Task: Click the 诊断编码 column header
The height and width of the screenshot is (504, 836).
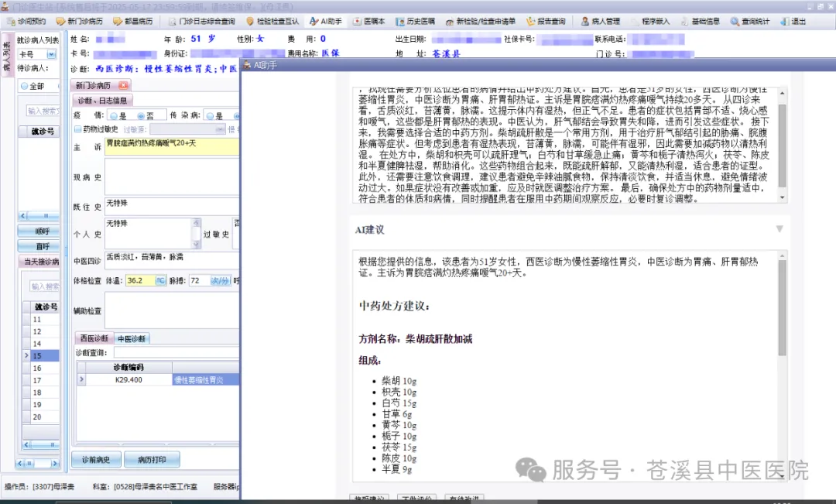Action: pos(128,367)
